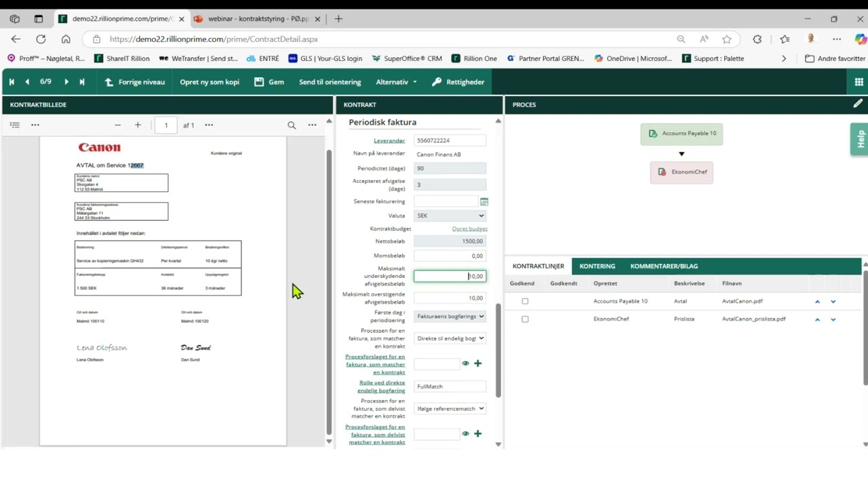The width and height of the screenshot is (868, 488).
Task: Open Andre favoritter folder
Action: pos(835,59)
